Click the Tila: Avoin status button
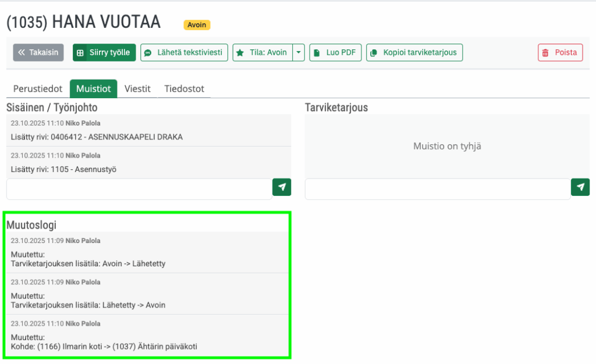596x364 pixels. 262,52
